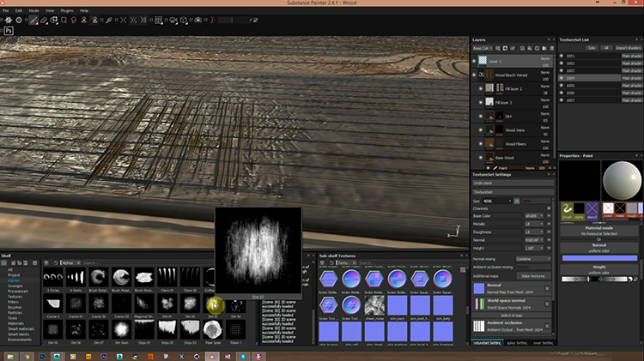Select the 3 Circles alpha thumbnail

click(53, 278)
